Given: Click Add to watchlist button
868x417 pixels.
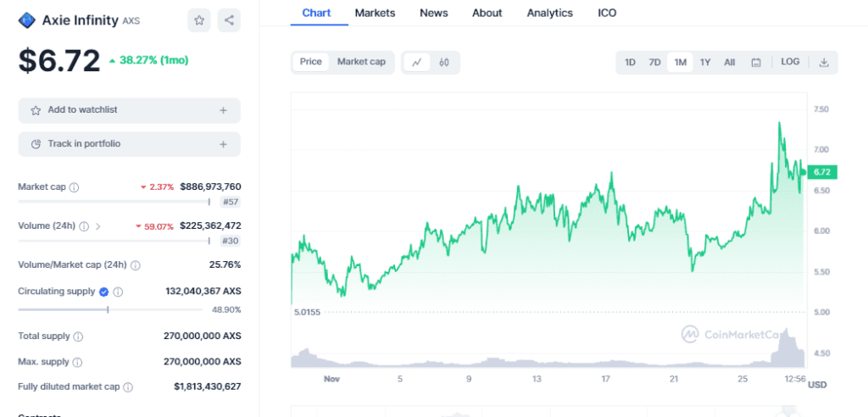Looking at the screenshot, I should pos(130,110).
